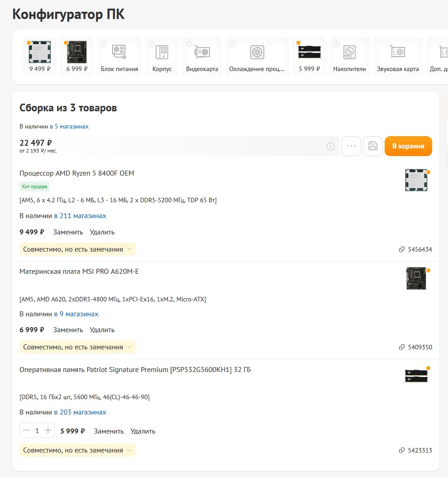Select the Блок питания component category

point(119,57)
